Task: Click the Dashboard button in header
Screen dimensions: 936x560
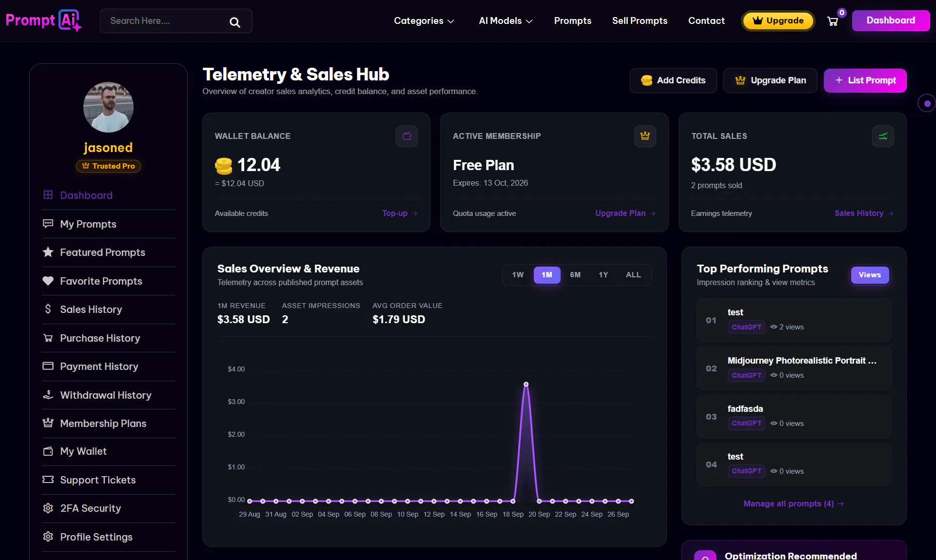Action: tap(891, 20)
